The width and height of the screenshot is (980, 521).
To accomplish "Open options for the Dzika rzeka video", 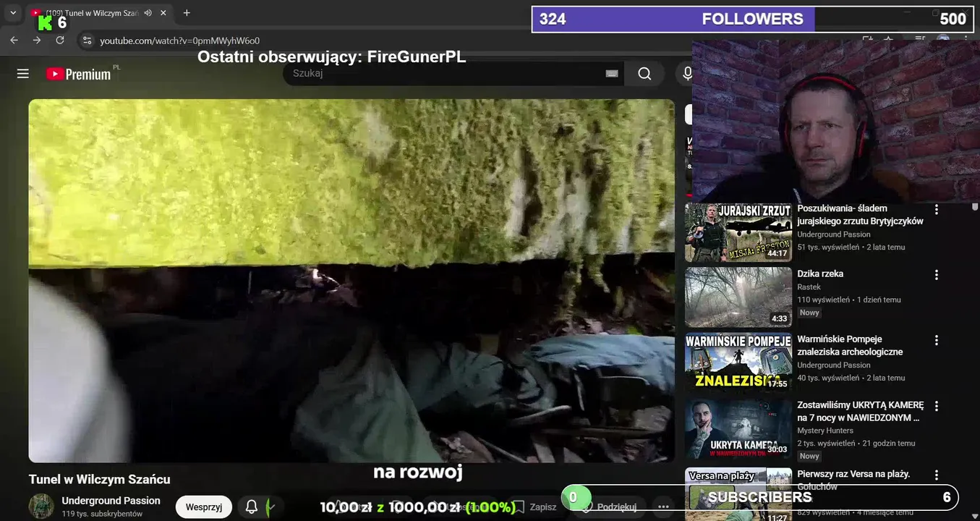I will pyautogui.click(x=937, y=275).
